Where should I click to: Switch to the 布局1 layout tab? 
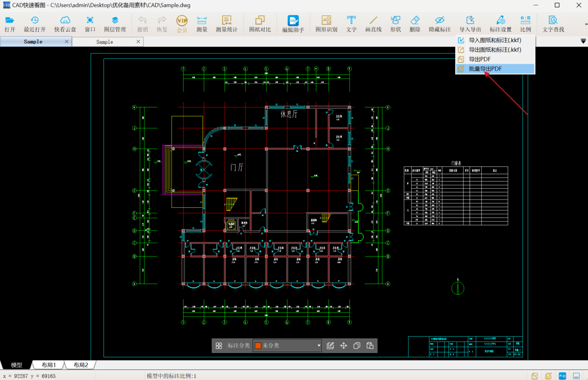point(49,365)
